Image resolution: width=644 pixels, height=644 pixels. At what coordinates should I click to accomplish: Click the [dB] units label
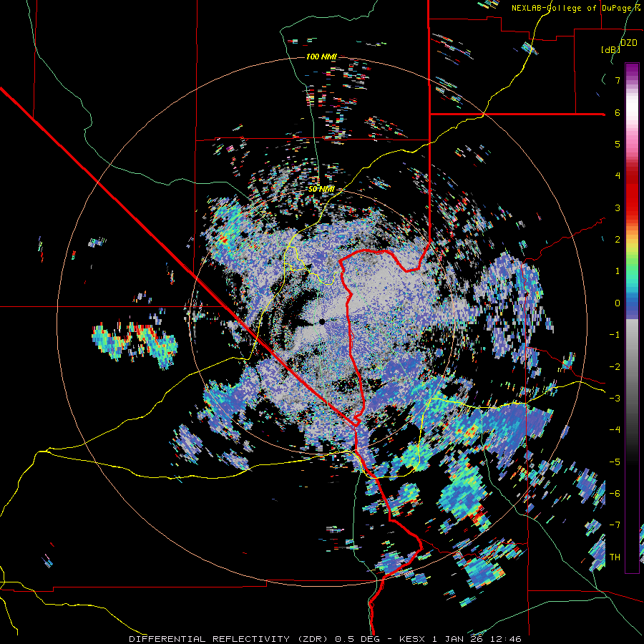point(611,50)
